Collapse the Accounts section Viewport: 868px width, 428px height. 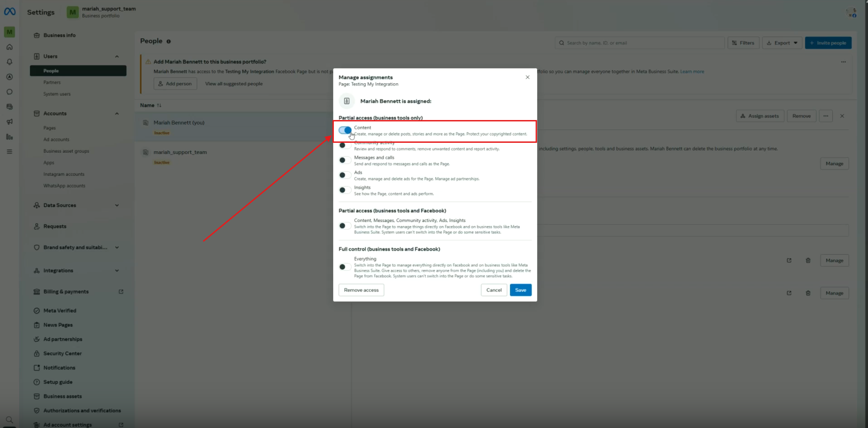[117, 114]
